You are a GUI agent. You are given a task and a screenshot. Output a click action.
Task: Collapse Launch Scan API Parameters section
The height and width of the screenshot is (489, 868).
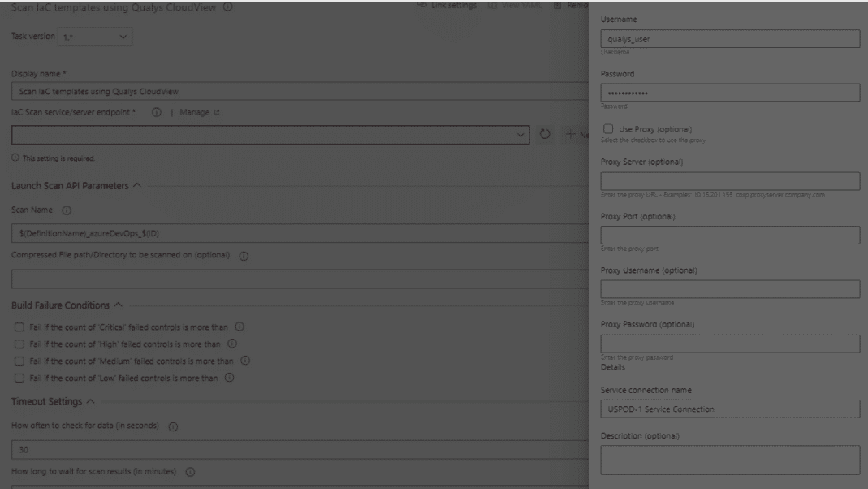click(x=136, y=185)
